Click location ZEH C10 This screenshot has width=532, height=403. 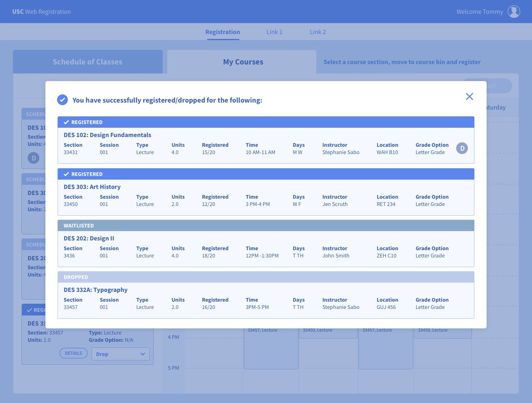point(386,256)
